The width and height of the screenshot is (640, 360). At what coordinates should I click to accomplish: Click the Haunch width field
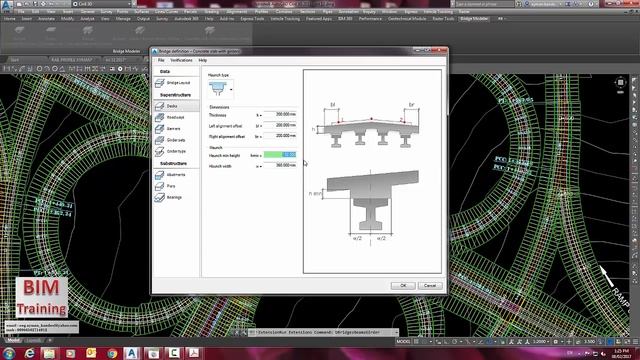click(280, 165)
